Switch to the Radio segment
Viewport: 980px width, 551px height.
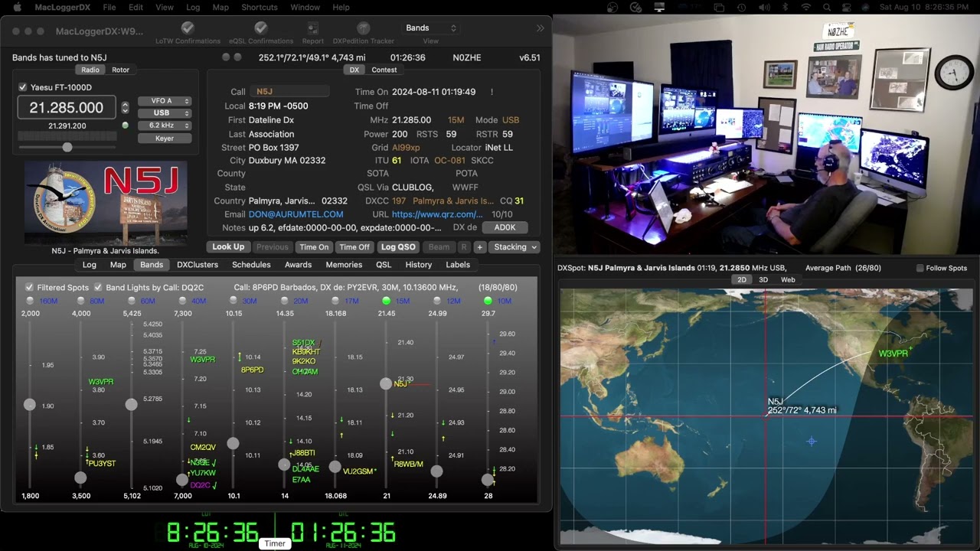coord(90,70)
